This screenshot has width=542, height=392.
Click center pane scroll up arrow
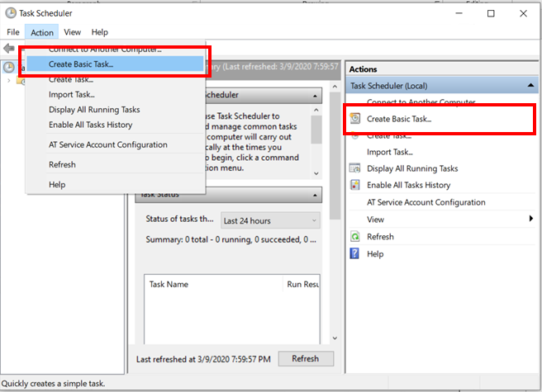(335, 87)
